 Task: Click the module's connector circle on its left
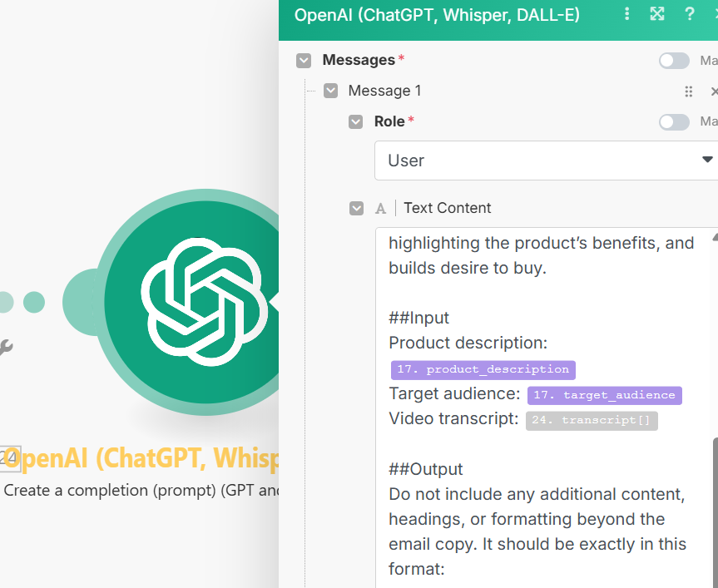(x=82, y=302)
